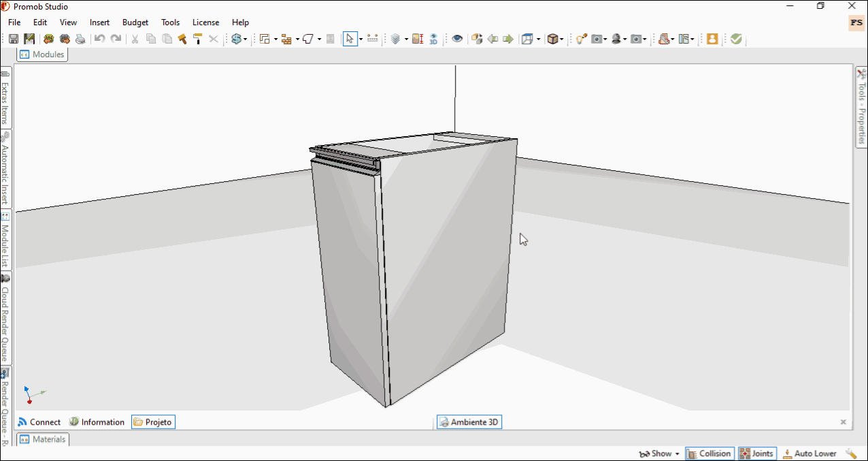Open the Extras Items side panel
The width and height of the screenshot is (868, 461).
pos(5,98)
